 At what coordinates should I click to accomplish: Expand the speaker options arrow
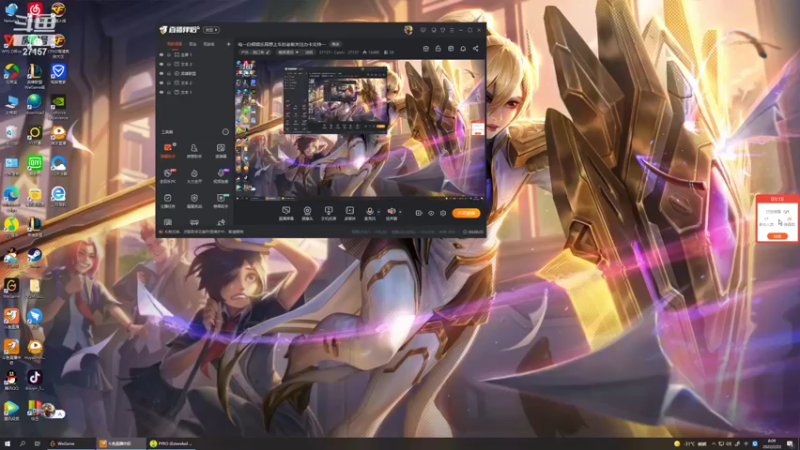tap(400, 212)
